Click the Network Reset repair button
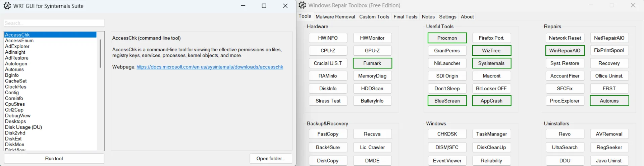The height and width of the screenshot is (166, 644). point(565,38)
